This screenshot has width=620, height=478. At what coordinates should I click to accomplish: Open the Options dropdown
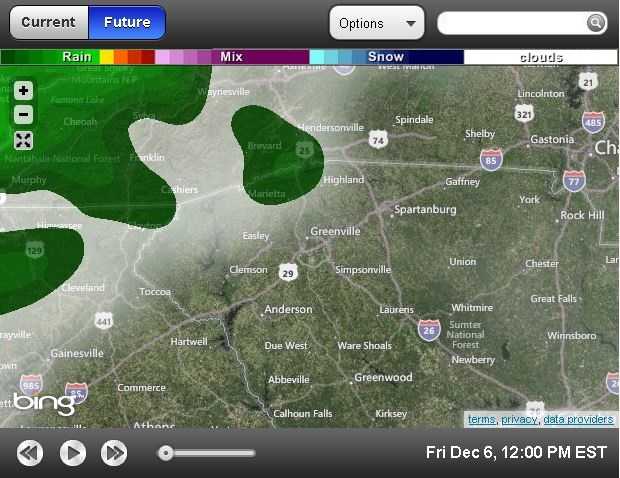377,23
